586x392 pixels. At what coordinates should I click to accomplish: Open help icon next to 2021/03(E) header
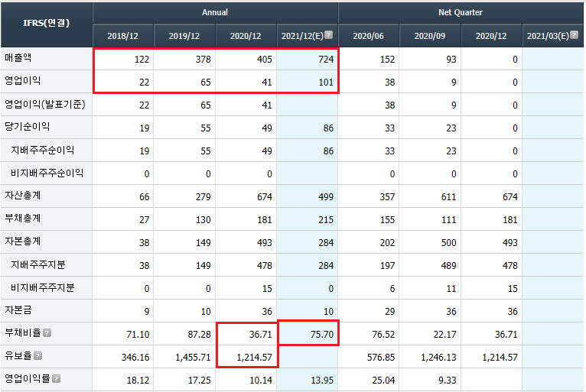575,35
